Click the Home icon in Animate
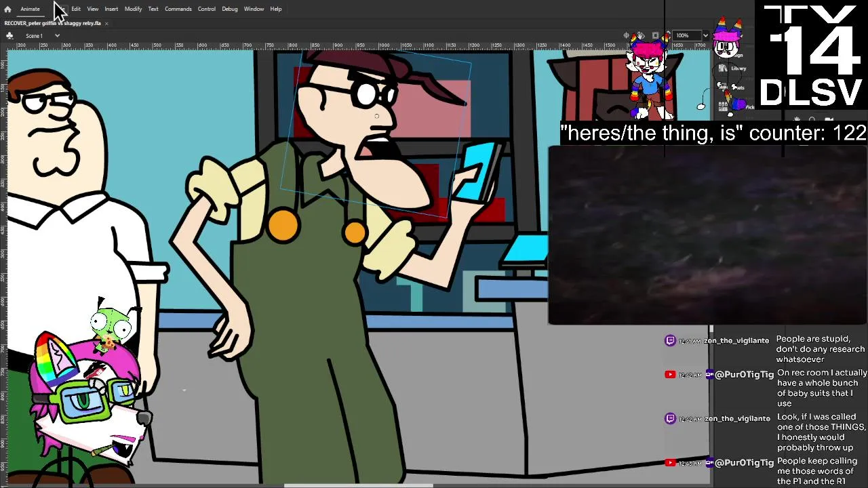 click(7, 9)
